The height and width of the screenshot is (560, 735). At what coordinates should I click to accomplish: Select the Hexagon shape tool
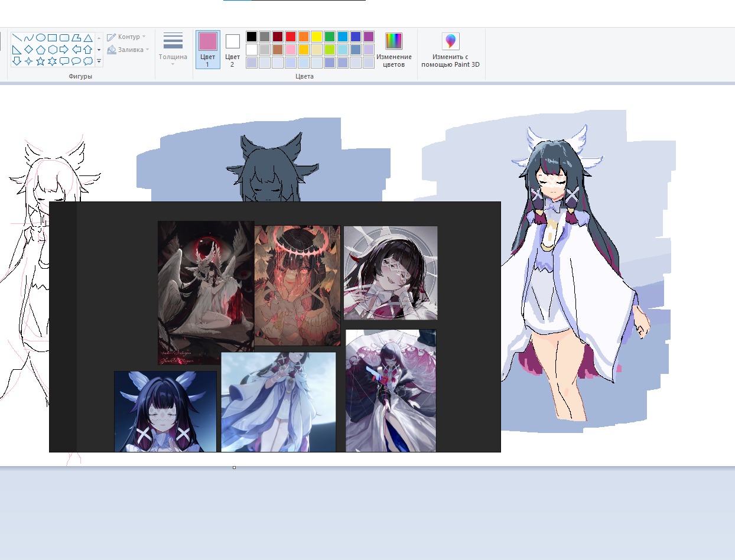coord(52,49)
